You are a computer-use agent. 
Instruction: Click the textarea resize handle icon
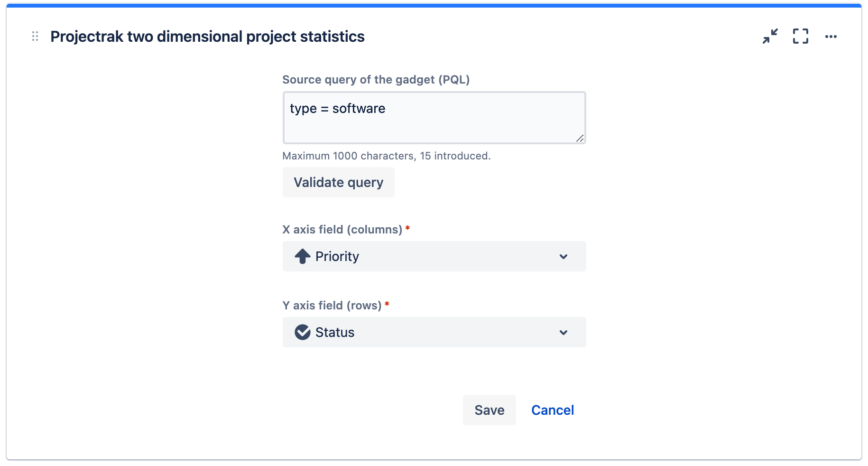point(580,139)
